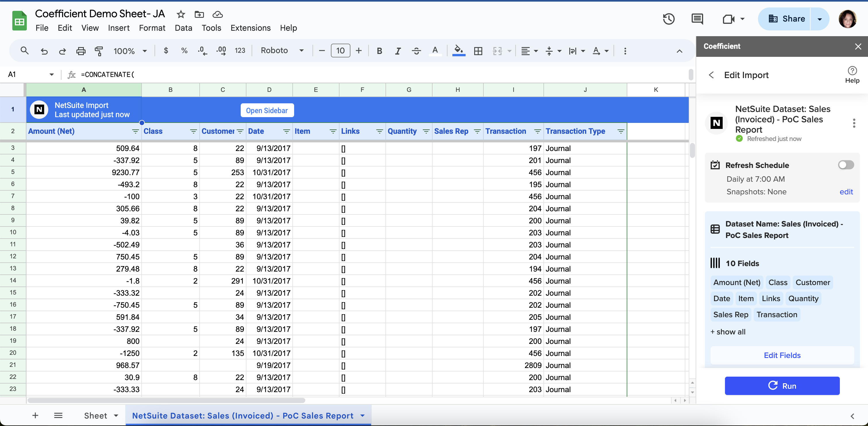This screenshot has width=868, height=426.
Task: Close the Coefficient sidebar
Action: (x=858, y=47)
